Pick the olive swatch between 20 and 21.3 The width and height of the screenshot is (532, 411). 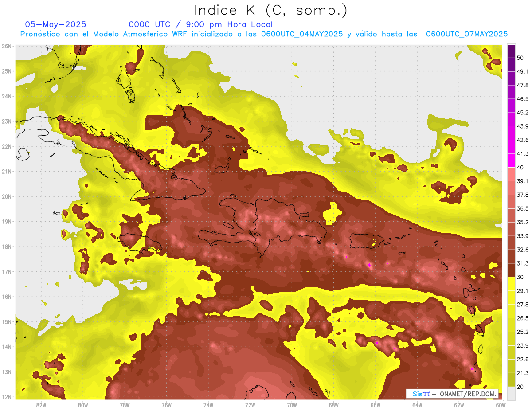[x=511, y=380]
